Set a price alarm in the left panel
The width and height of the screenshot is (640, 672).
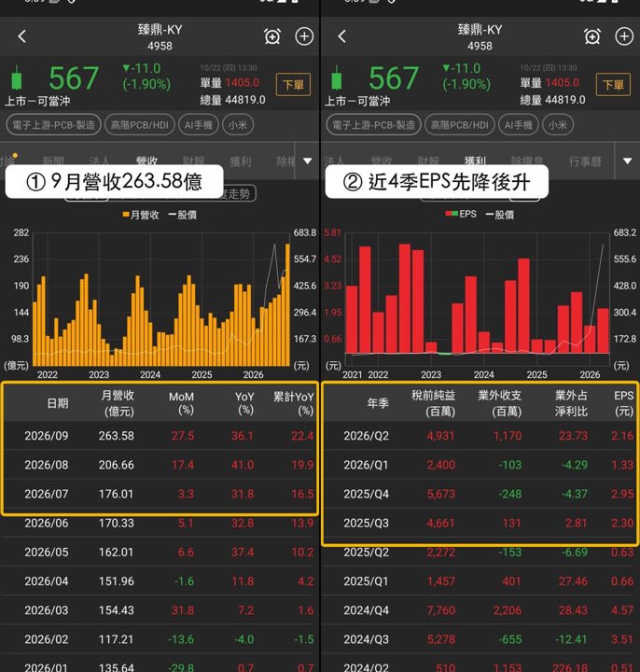(x=272, y=36)
